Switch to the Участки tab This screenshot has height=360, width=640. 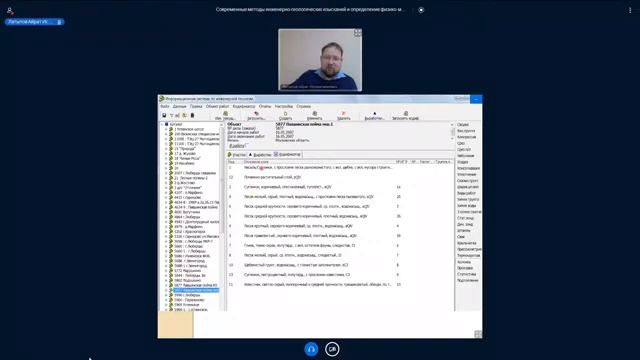(237, 155)
